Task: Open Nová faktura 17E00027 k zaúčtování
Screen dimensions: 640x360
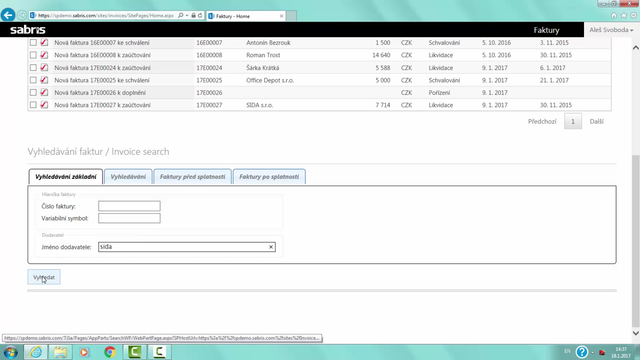Action: pos(102,105)
